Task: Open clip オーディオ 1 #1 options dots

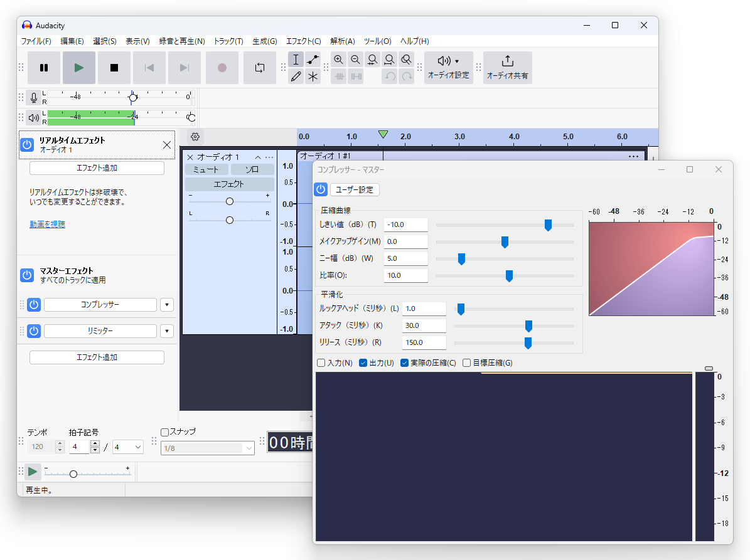Action: (634, 156)
